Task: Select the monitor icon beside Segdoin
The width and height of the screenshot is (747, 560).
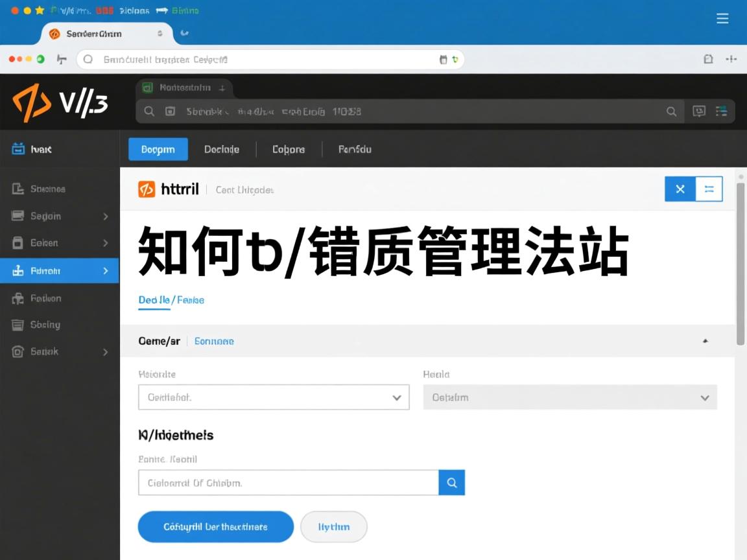Action: pyautogui.click(x=18, y=216)
